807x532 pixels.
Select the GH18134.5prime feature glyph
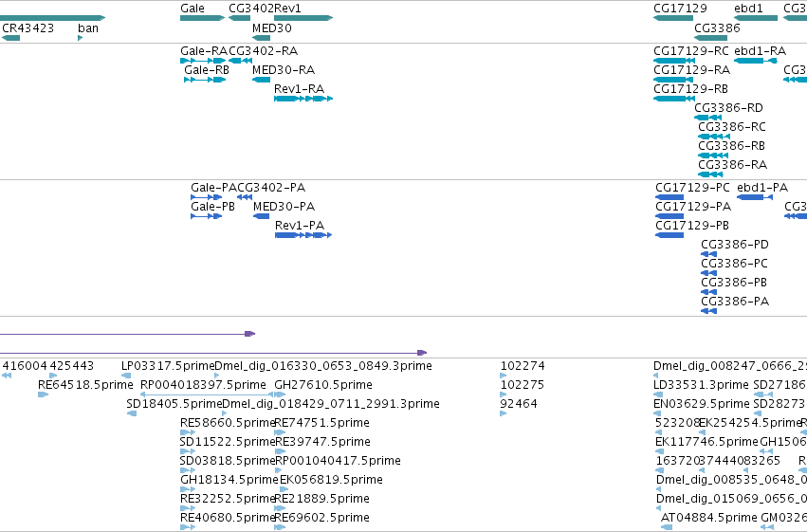(x=188, y=490)
